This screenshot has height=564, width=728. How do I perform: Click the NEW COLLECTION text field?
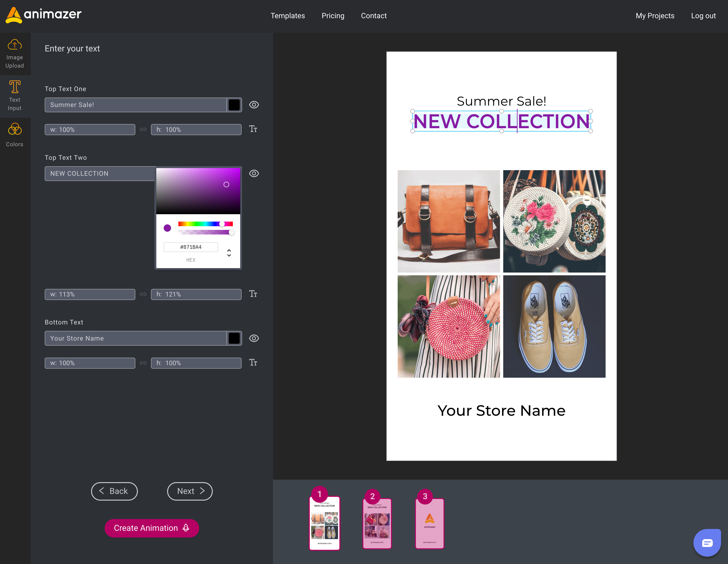tap(100, 173)
